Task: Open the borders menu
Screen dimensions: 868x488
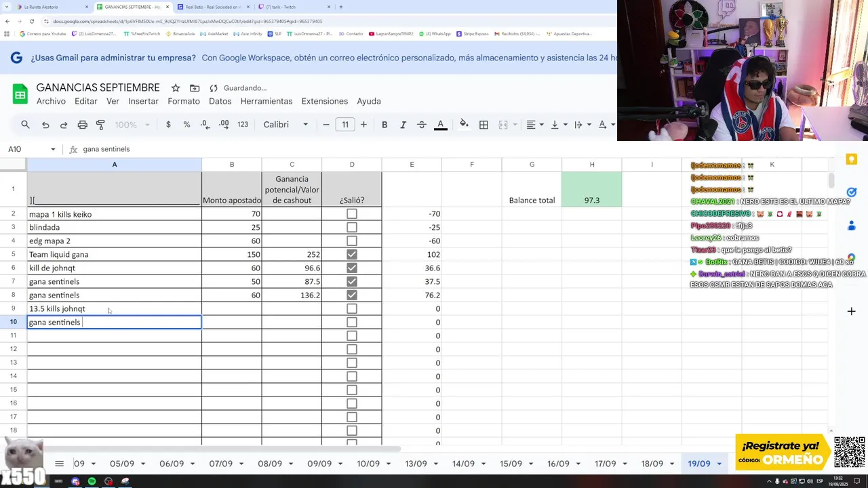Action: [x=484, y=125]
